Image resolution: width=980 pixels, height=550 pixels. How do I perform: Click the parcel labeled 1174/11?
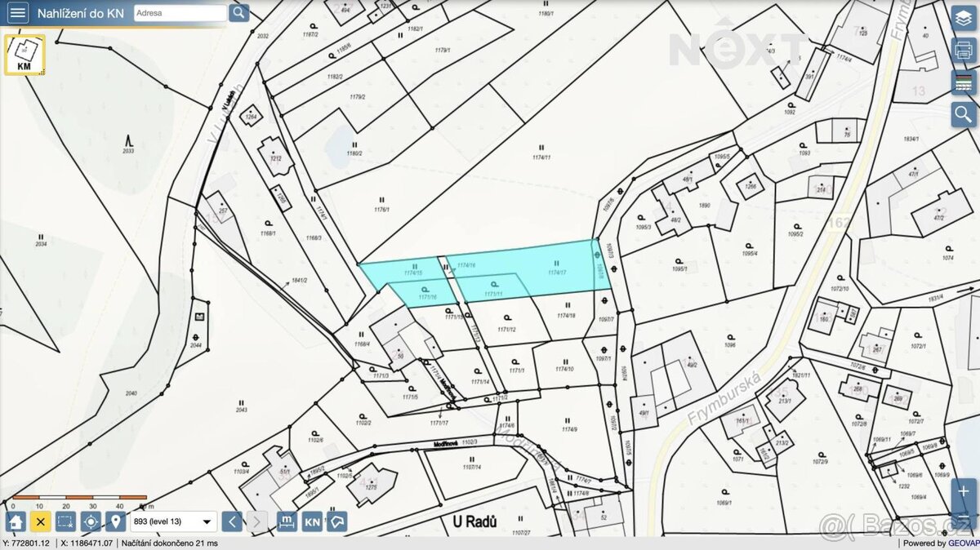pos(541,157)
